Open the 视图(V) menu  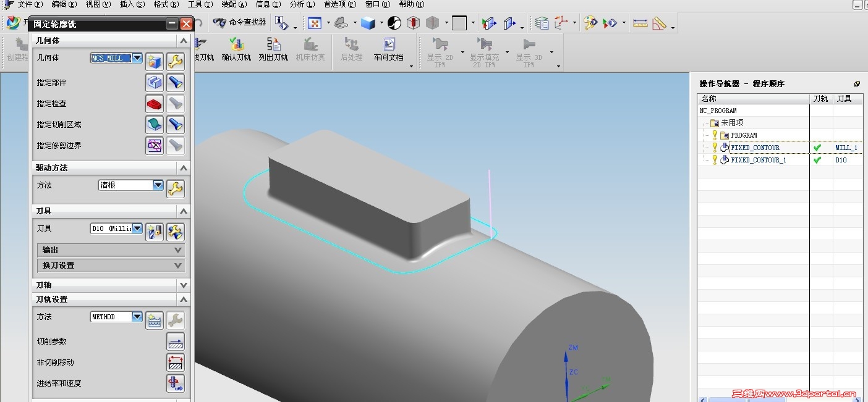[x=98, y=4]
